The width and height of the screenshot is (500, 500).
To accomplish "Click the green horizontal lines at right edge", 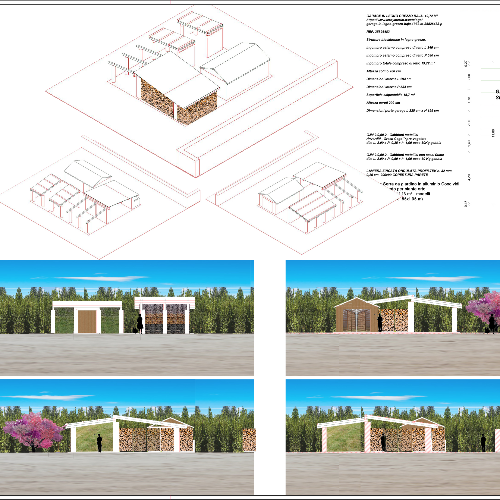I will pyautogui.click(x=490, y=74).
